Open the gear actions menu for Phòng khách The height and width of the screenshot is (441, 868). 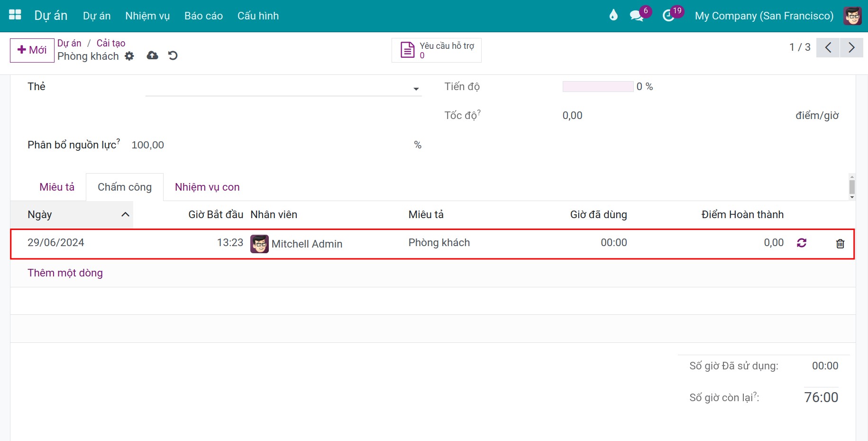[x=129, y=56]
